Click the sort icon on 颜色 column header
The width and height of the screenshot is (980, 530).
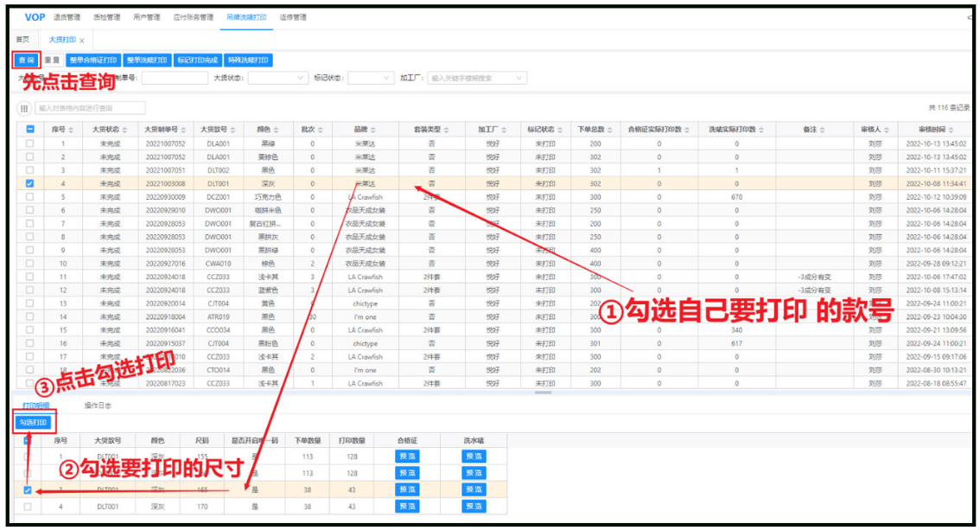276,130
